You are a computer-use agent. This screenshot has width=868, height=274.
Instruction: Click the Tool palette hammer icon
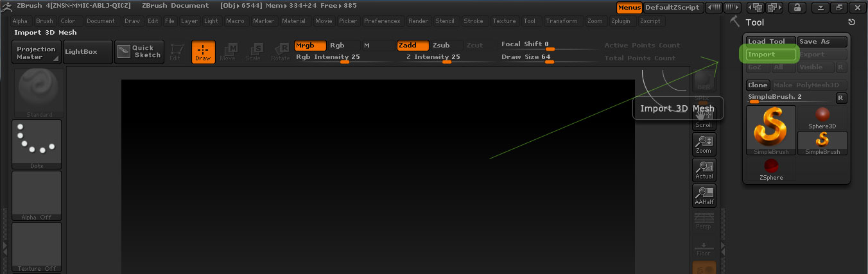736,22
